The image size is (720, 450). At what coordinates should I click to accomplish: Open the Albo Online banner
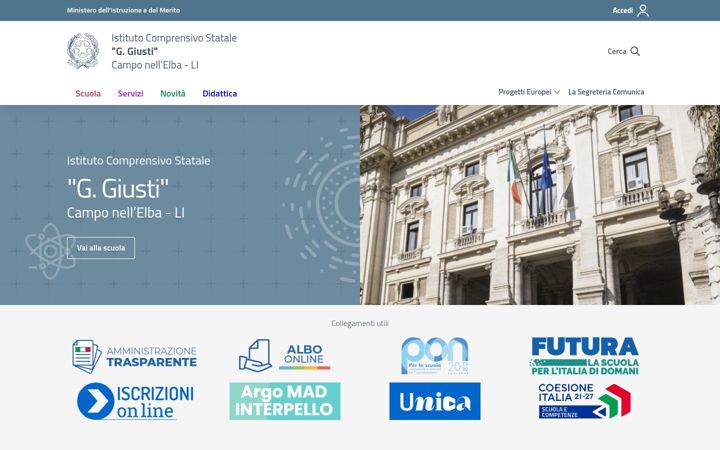tap(284, 355)
